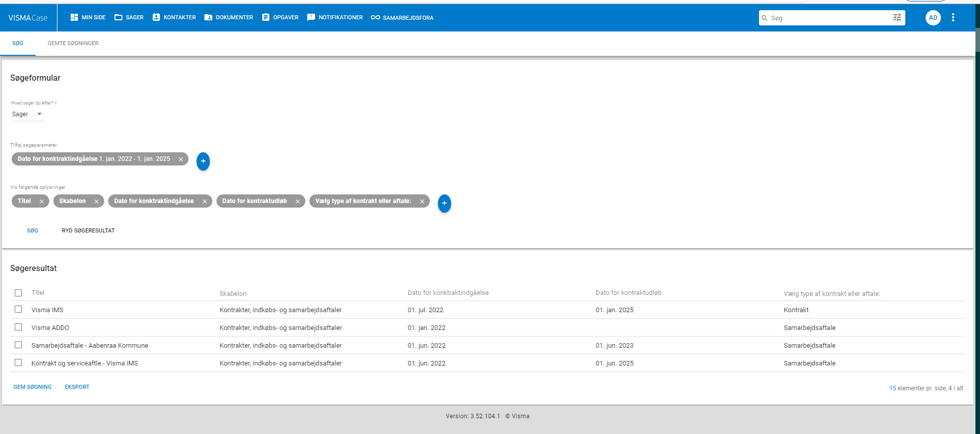Open the Kontakter menu
This screenshot has height=434, width=980.
click(174, 17)
